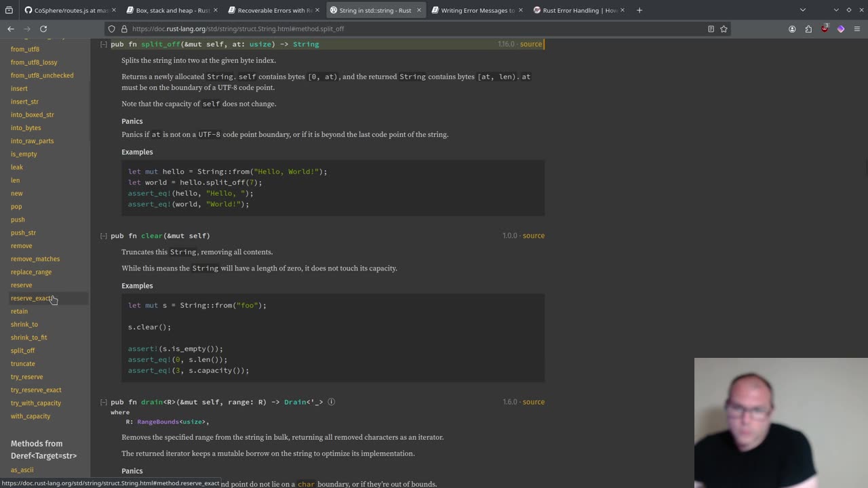Close the Rust Error Handling tab
Image resolution: width=868 pixels, height=488 pixels.
(x=623, y=10)
